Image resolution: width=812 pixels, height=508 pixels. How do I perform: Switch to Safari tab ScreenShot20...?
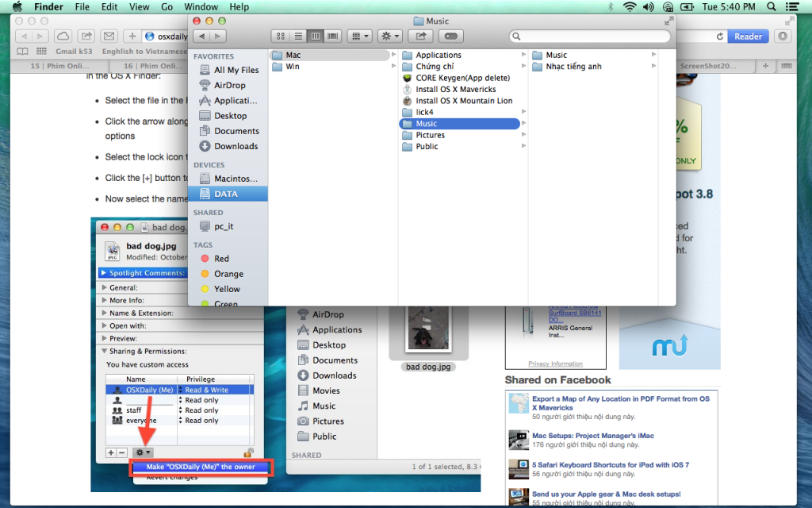(708, 66)
